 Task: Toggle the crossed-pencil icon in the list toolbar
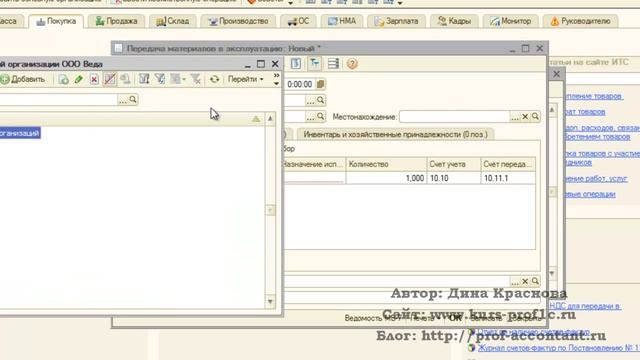[109, 79]
